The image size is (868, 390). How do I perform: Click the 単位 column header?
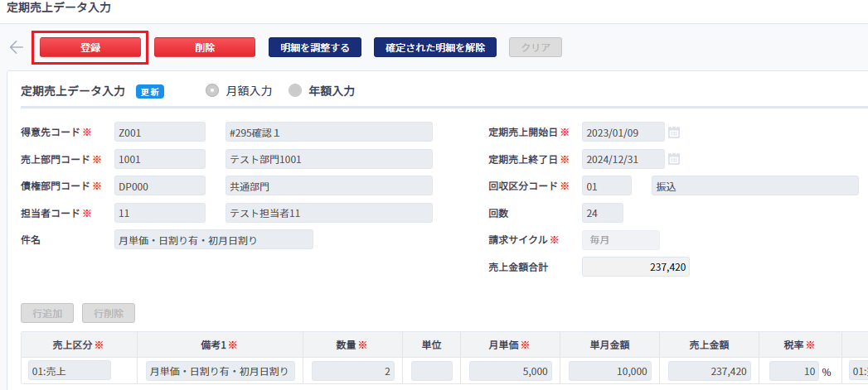click(x=431, y=344)
